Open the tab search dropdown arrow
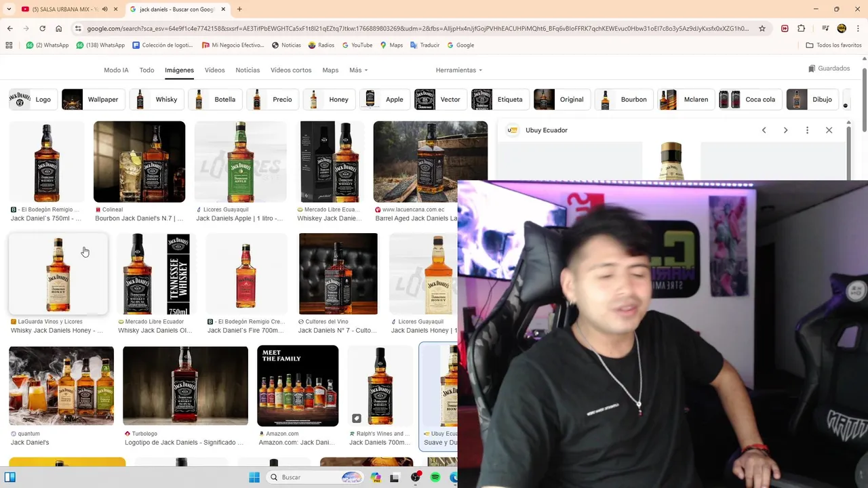Viewport: 868px width, 488px height. [x=9, y=9]
